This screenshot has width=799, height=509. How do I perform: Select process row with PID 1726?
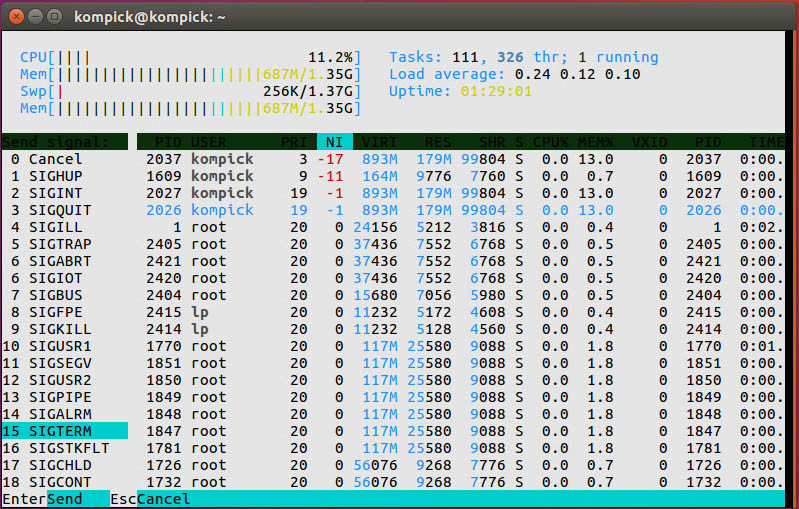coord(461,465)
